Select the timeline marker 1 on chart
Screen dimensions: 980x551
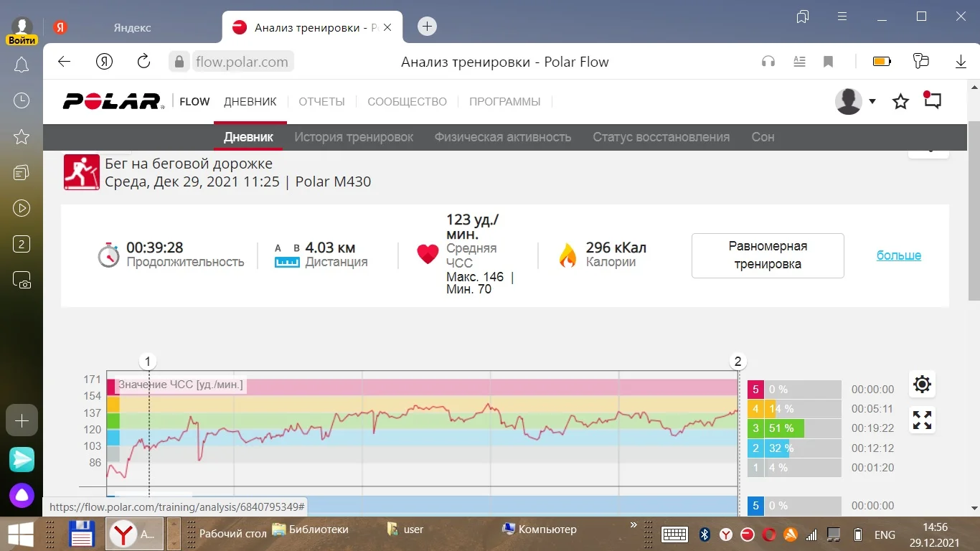[148, 361]
